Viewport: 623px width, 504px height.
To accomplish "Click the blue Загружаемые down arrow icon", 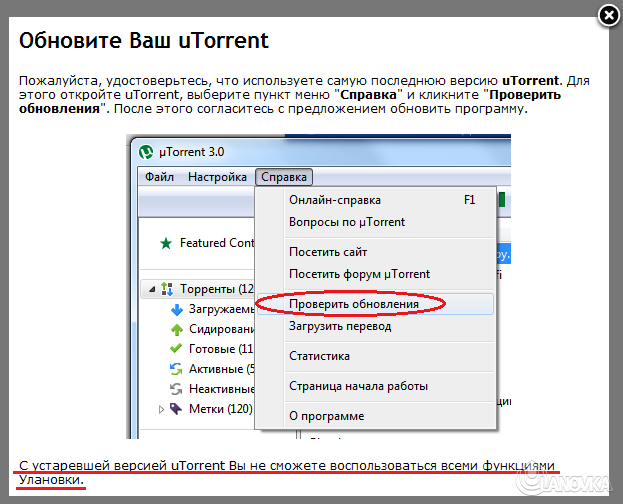I will [x=177, y=309].
